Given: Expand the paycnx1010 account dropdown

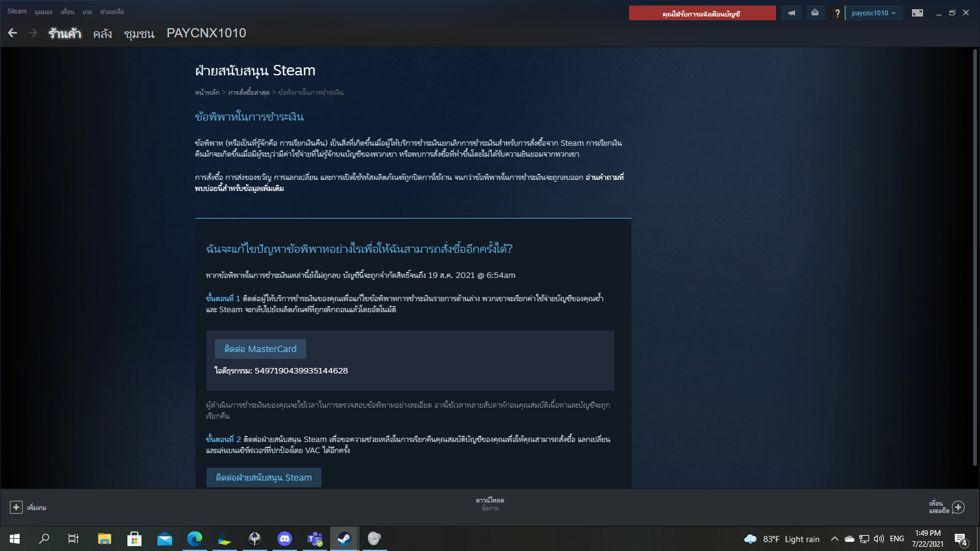Looking at the screenshot, I should (x=874, y=13).
